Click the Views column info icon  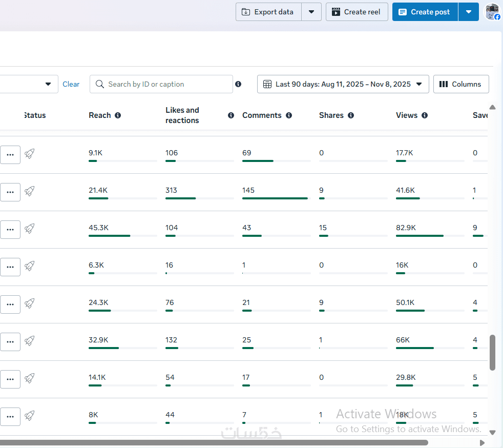coord(425,115)
